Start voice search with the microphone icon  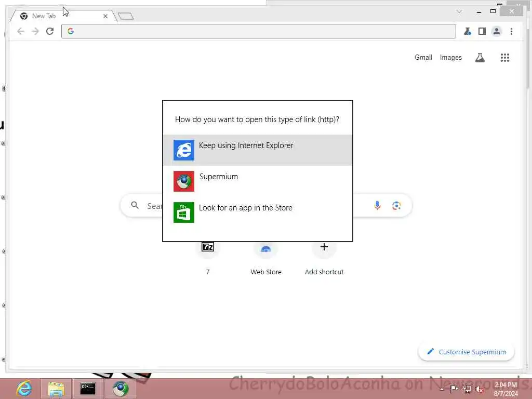[x=377, y=206]
